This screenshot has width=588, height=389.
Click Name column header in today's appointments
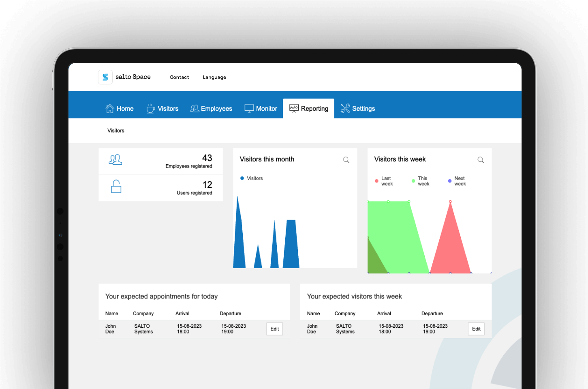click(x=112, y=314)
